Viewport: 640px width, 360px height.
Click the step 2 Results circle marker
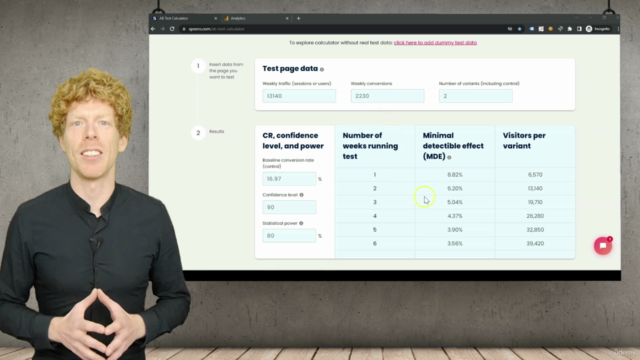[x=198, y=133]
